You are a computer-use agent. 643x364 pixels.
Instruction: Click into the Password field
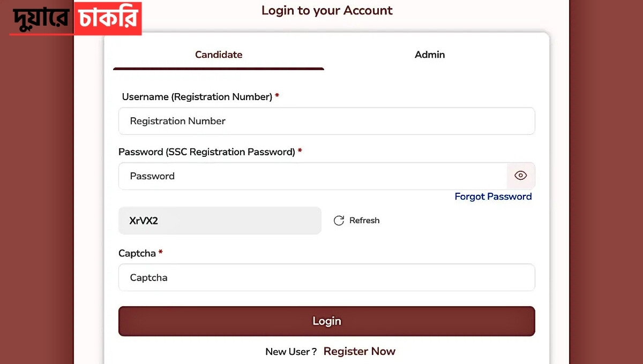pyautogui.click(x=312, y=176)
